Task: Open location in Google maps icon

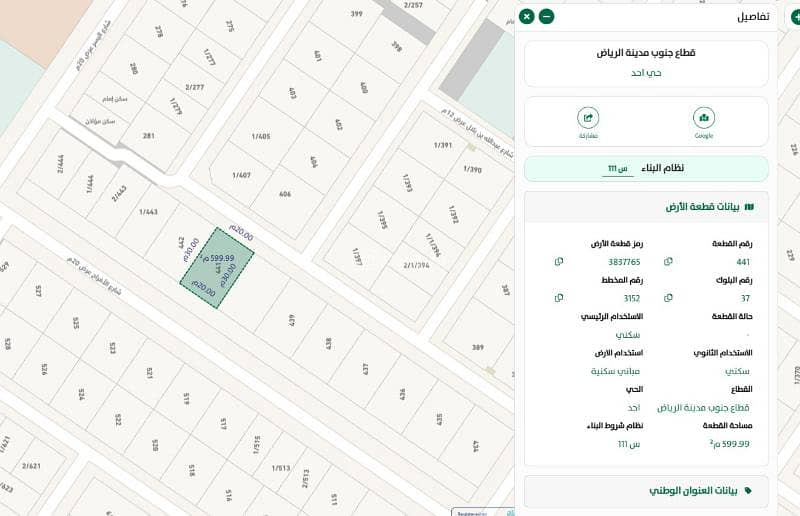Action: tap(704, 118)
